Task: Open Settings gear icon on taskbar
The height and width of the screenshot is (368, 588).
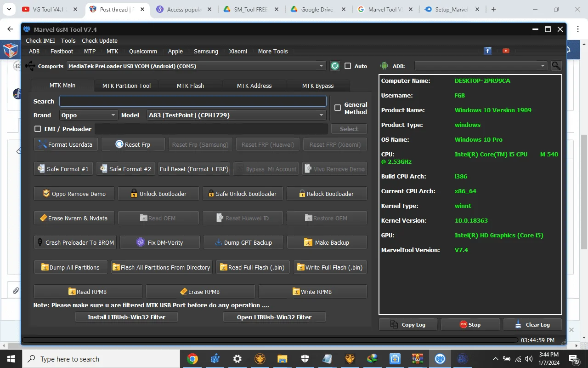Action: [x=237, y=359]
